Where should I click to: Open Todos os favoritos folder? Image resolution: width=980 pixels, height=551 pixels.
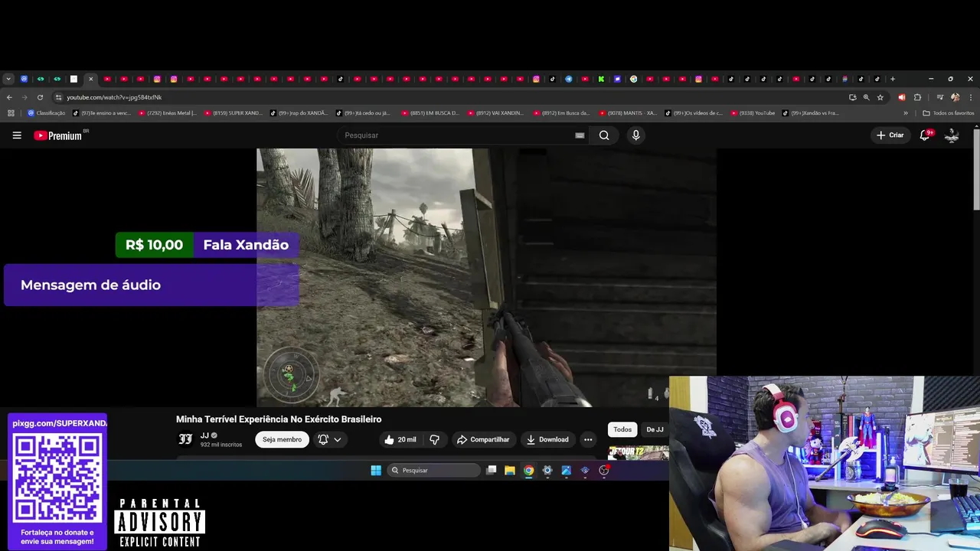pyautogui.click(x=948, y=113)
